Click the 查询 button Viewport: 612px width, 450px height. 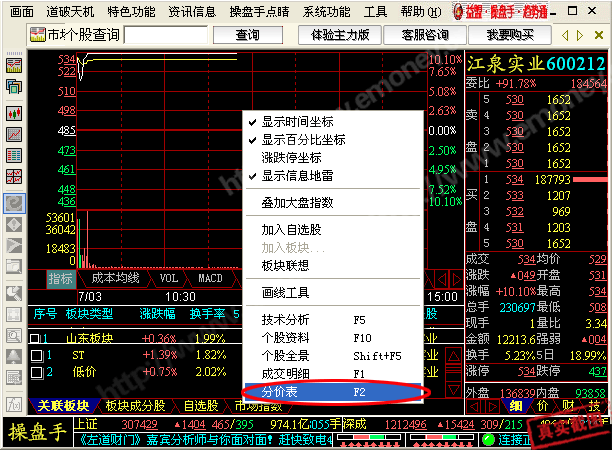(x=247, y=35)
